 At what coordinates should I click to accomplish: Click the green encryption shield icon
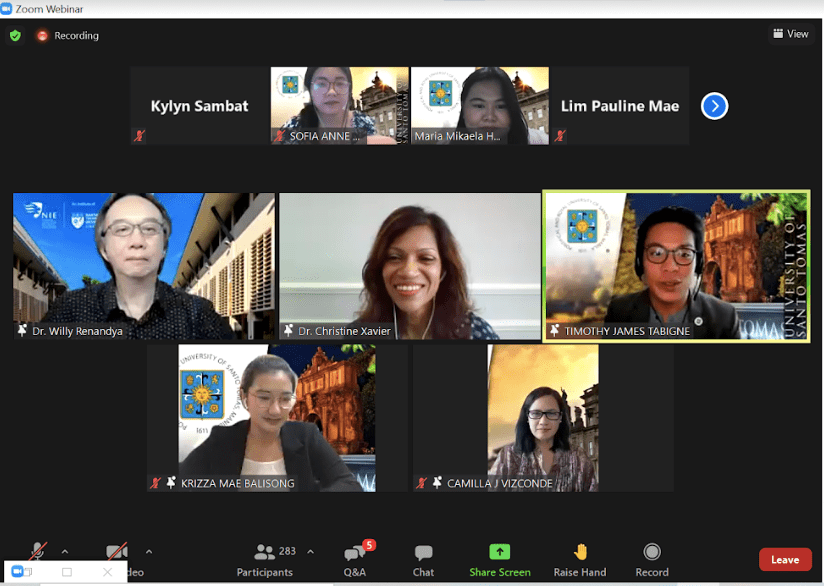pos(15,35)
